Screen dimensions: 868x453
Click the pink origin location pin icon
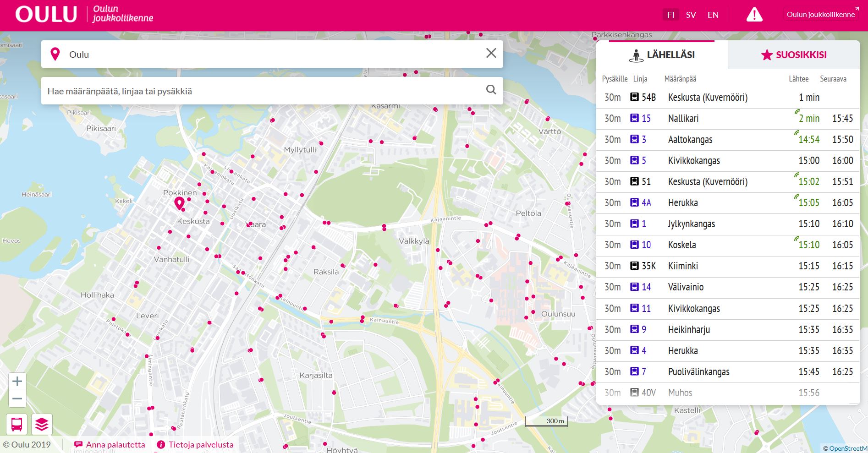point(55,54)
